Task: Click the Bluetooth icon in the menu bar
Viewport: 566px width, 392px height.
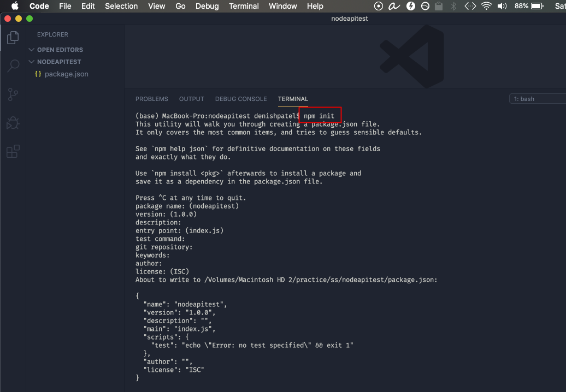Action: point(455,6)
